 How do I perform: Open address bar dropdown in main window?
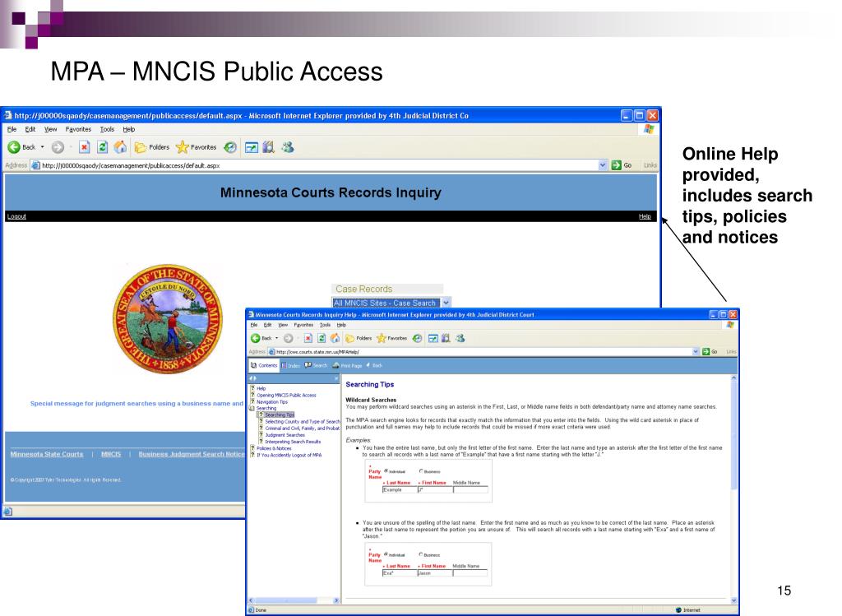pyautogui.click(x=603, y=165)
